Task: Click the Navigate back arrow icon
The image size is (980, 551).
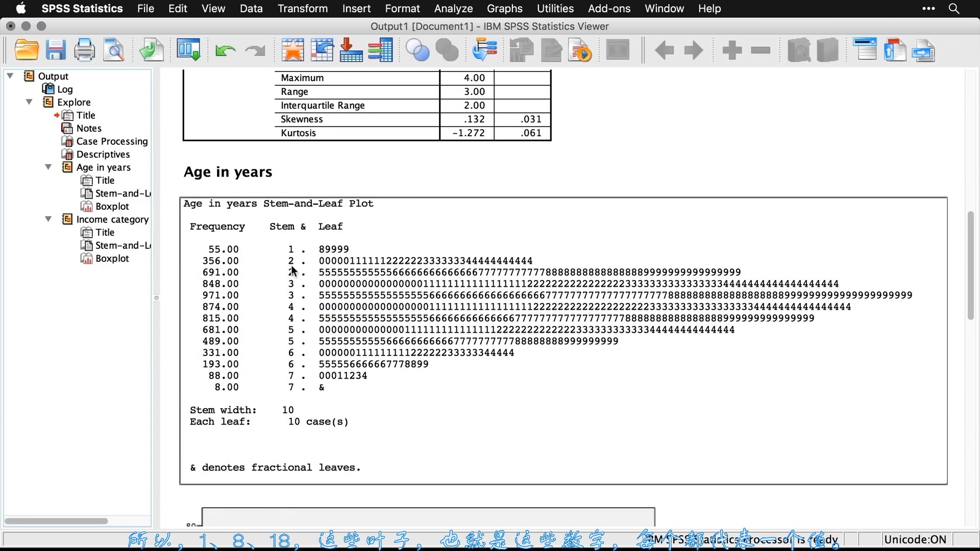Action: (664, 51)
